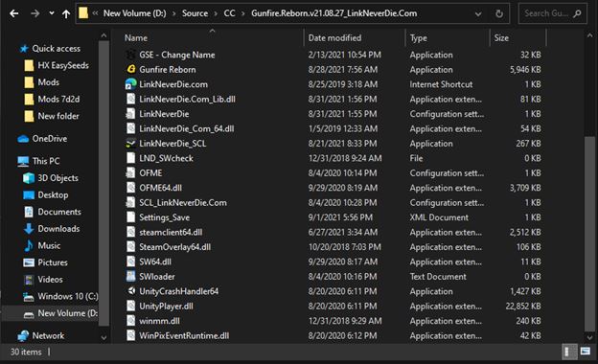This screenshot has height=364, width=598.
Task: Open 3D Objects in the sidebar
Action: [x=57, y=178]
